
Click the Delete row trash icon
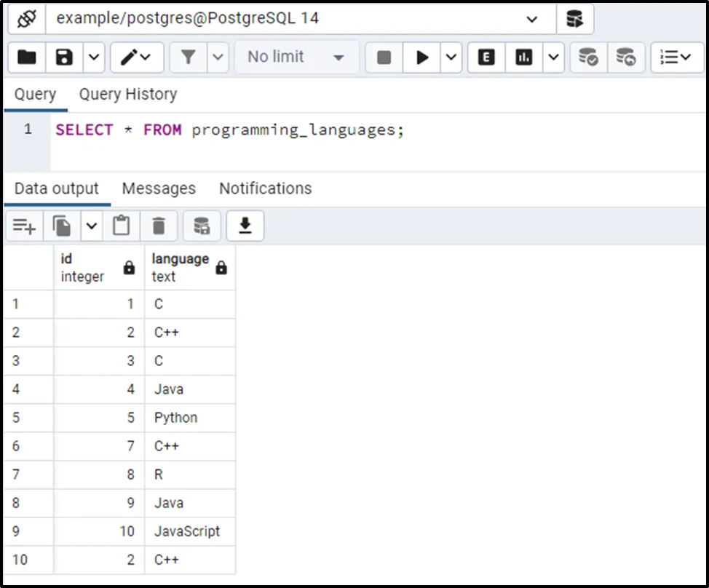click(x=159, y=227)
